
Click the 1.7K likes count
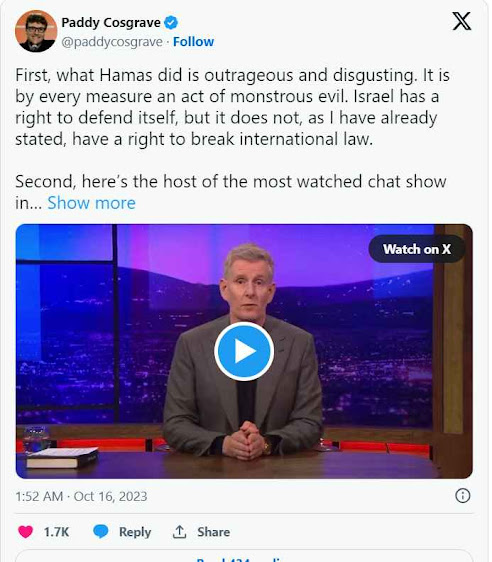tap(56, 532)
